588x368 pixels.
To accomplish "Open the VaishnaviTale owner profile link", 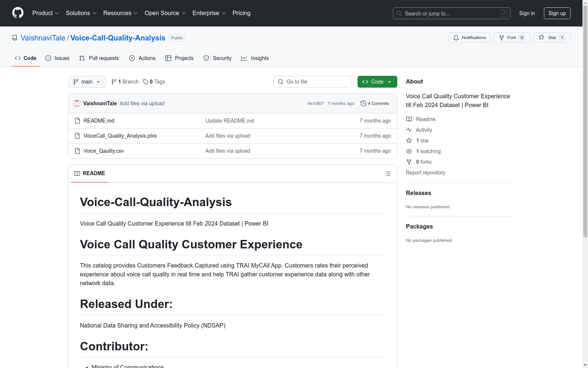I will pos(43,38).
